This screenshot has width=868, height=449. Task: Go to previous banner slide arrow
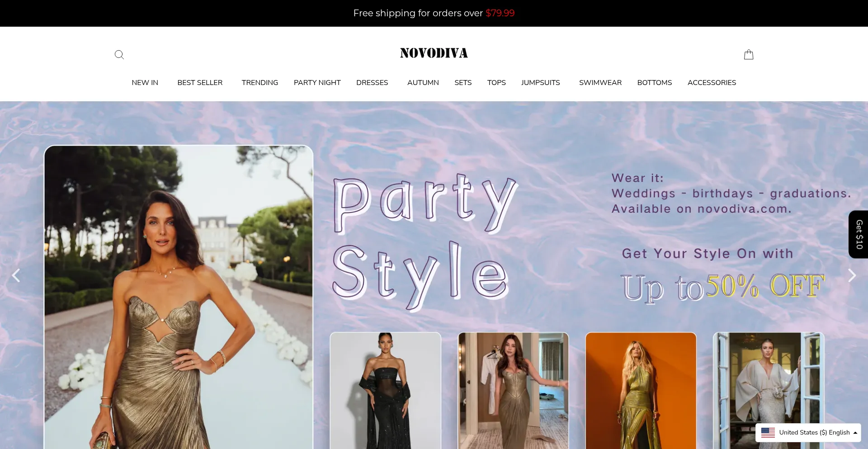coord(16,275)
